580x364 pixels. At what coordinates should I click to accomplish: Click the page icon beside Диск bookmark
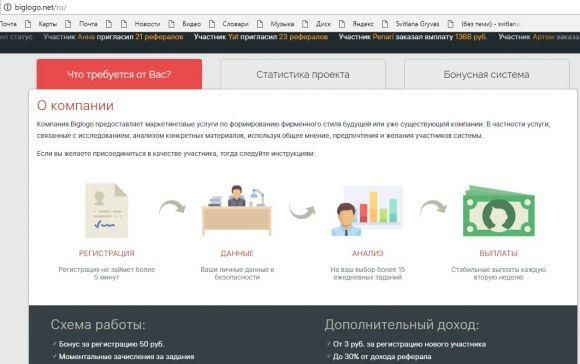point(305,24)
